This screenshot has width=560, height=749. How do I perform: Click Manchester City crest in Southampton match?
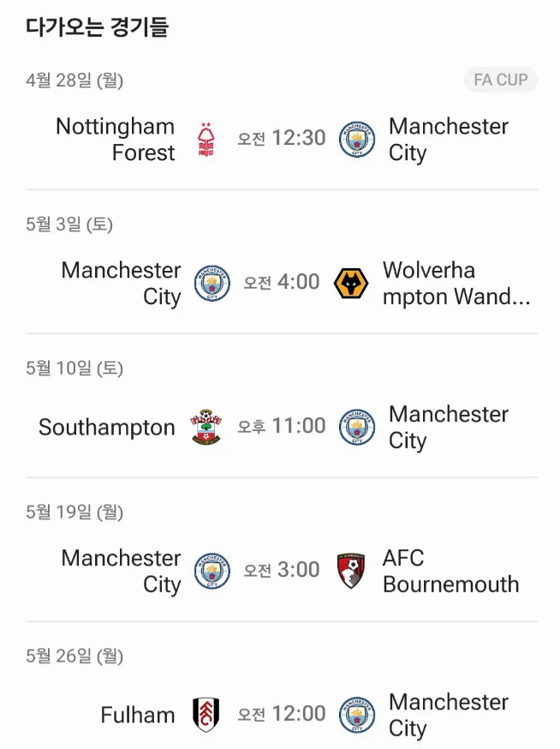coord(356,427)
